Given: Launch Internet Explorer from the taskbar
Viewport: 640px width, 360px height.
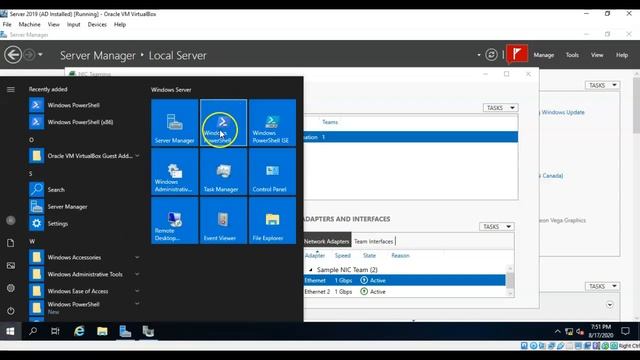Looking at the screenshot, I should click(x=79, y=331).
